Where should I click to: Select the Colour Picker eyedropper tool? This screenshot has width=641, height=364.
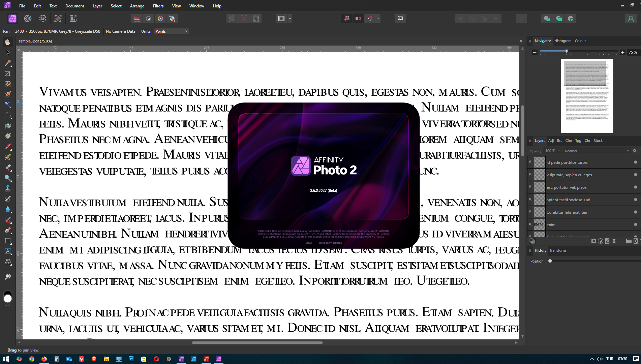click(8, 63)
